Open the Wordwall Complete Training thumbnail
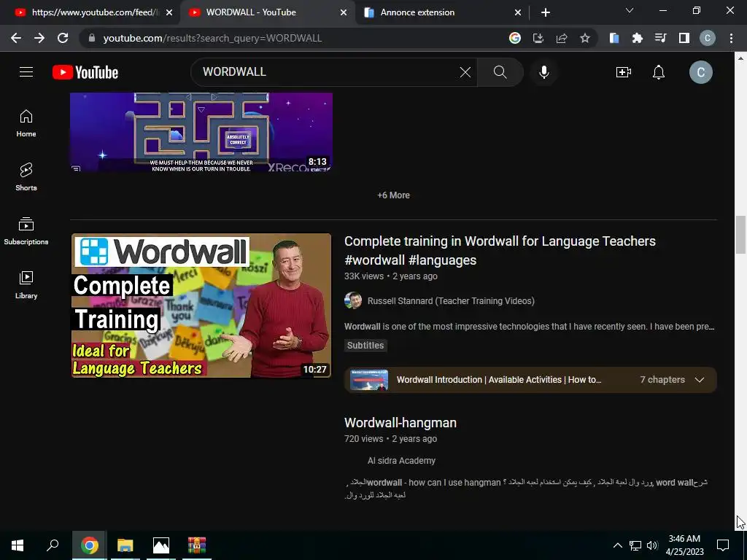This screenshot has width=747, height=560. (201, 306)
